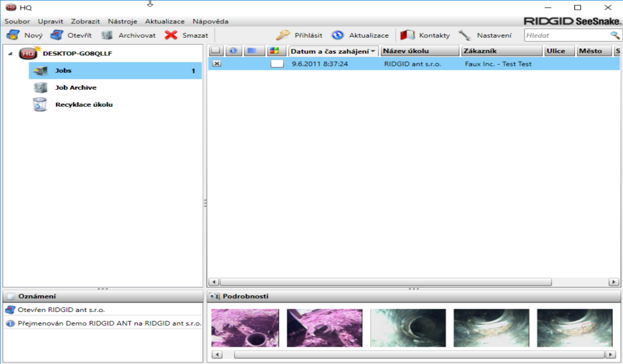
Task: Open the Nápověda menu
Action: click(x=211, y=21)
